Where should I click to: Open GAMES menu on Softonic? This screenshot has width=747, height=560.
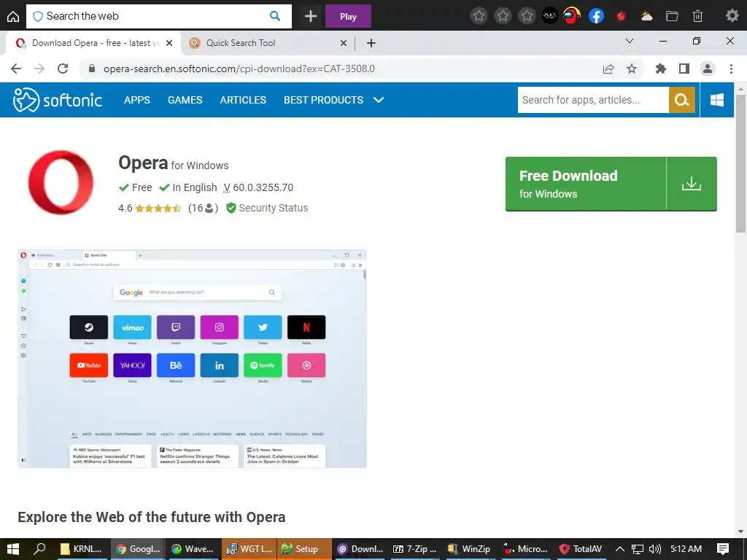point(185,100)
